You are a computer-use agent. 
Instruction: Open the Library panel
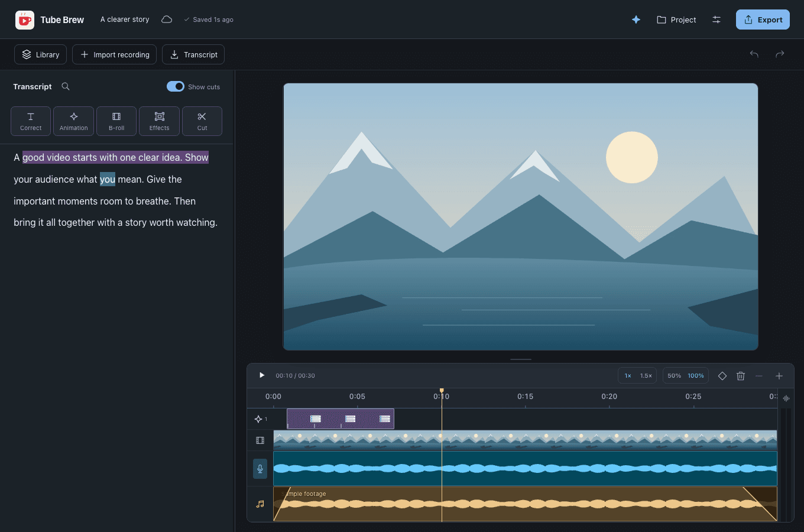click(x=40, y=54)
